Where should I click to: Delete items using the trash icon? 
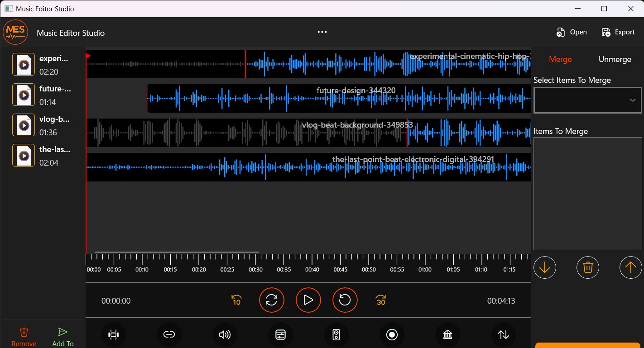[x=587, y=267]
